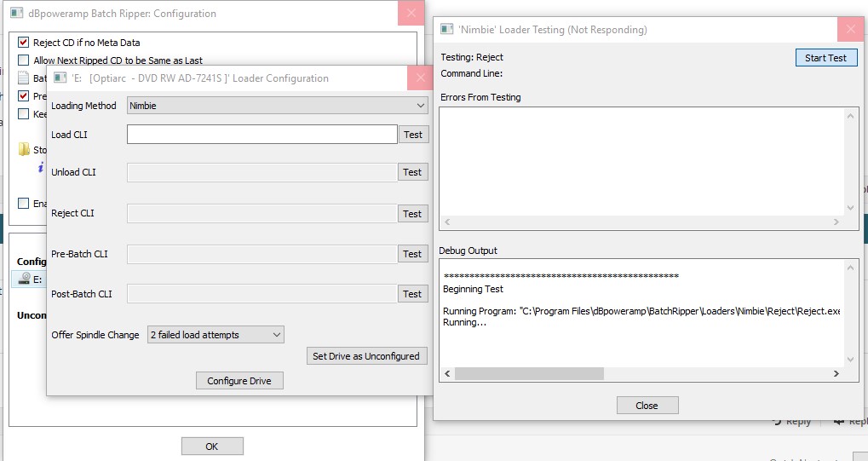Click Test next to Reject CLI
Image resolution: width=868 pixels, height=461 pixels.
pos(412,214)
